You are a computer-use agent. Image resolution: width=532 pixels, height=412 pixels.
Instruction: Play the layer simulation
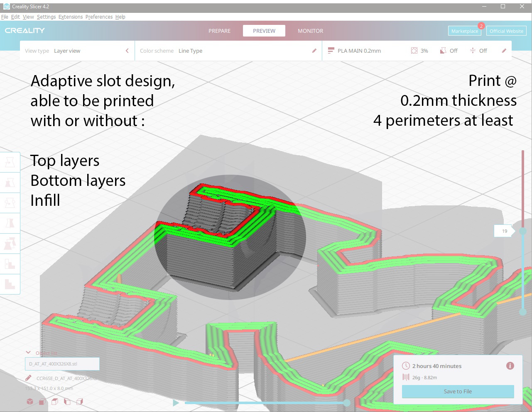(x=176, y=402)
